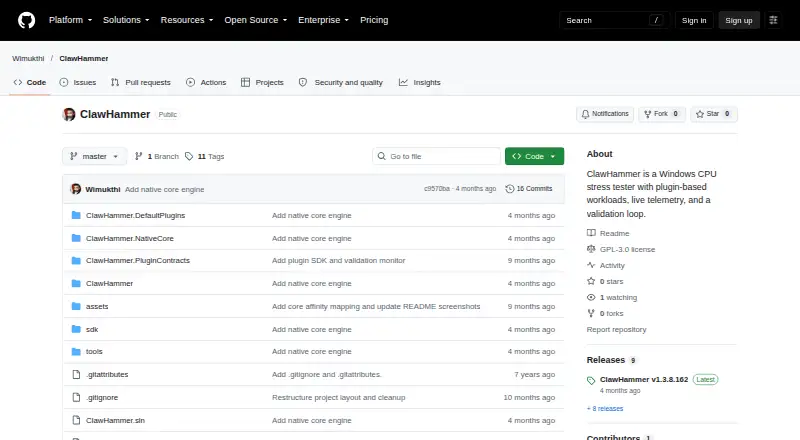Open the ClawHammer.NativeCore folder icon
The height and width of the screenshot is (440, 800).
(x=76, y=238)
